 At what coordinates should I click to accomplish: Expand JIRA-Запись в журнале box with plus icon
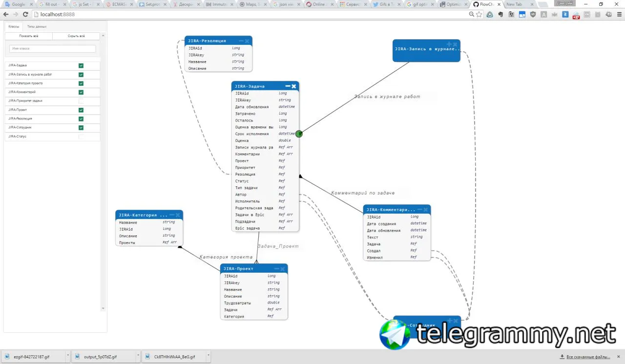pyautogui.click(x=449, y=44)
